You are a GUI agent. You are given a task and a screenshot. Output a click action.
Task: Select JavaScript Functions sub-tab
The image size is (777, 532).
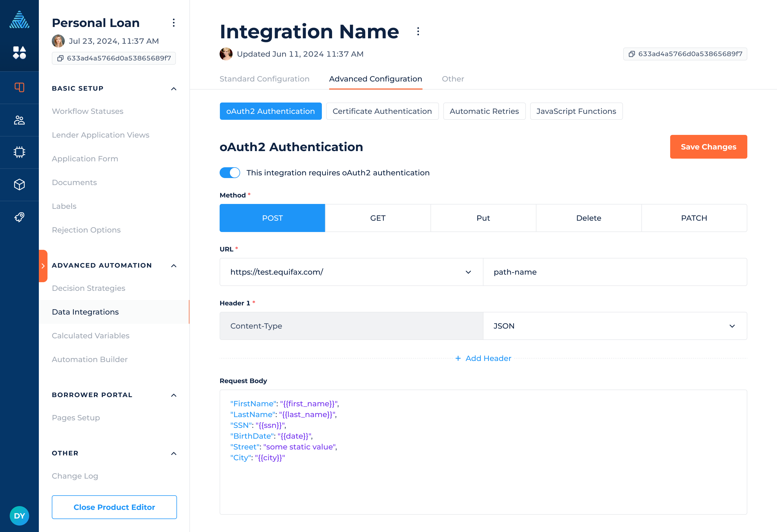pyautogui.click(x=576, y=111)
